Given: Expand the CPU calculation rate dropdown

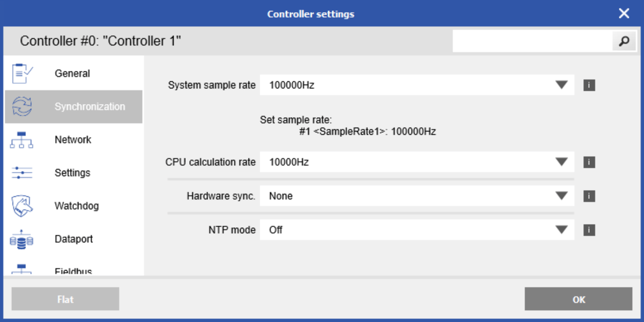Looking at the screenshot, I should click(562, 162).
